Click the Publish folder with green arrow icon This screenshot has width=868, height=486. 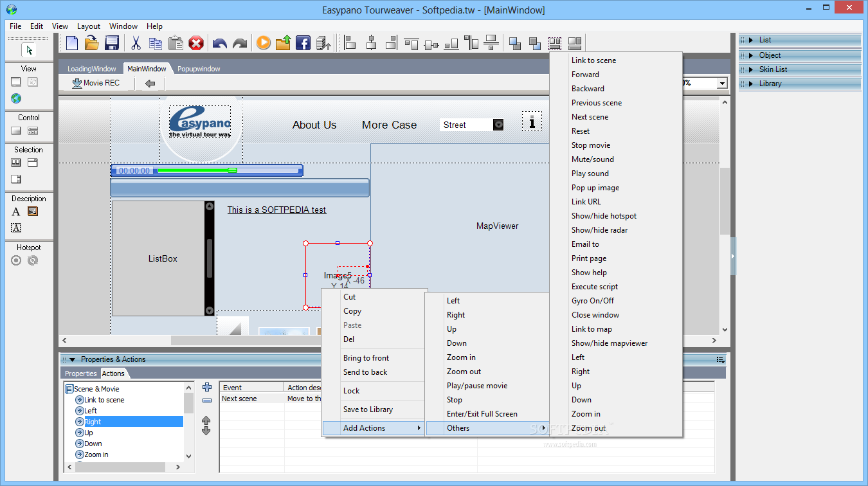284,43
